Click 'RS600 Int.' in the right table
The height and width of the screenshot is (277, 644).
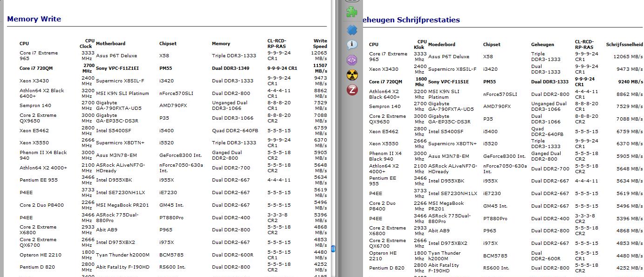coord(496,268)
